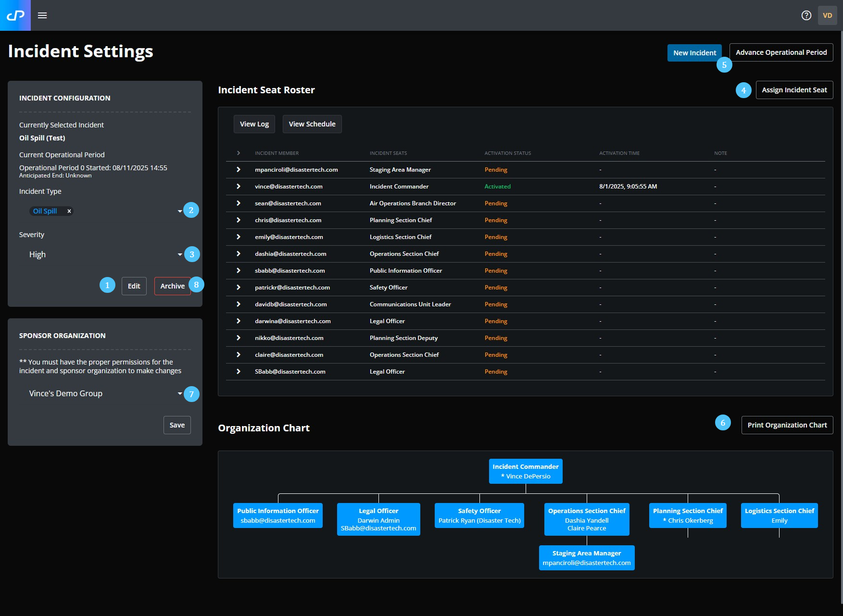Save the sponsor organization selection
This screenshot has width=843, height=616.
click(x=176, y=425)
